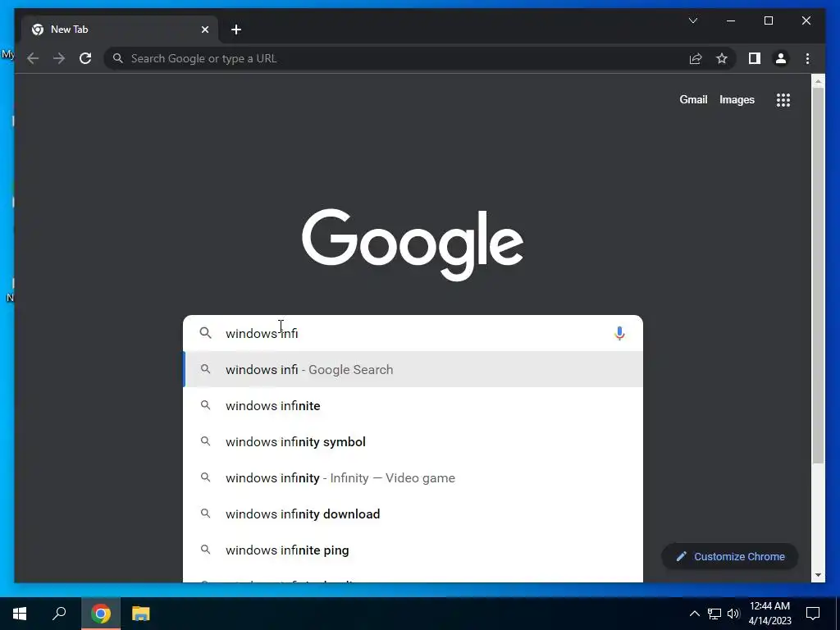Choose the 'windows infinite' suggestion
This screenshot has height=630, width=840.
(413, 405)
